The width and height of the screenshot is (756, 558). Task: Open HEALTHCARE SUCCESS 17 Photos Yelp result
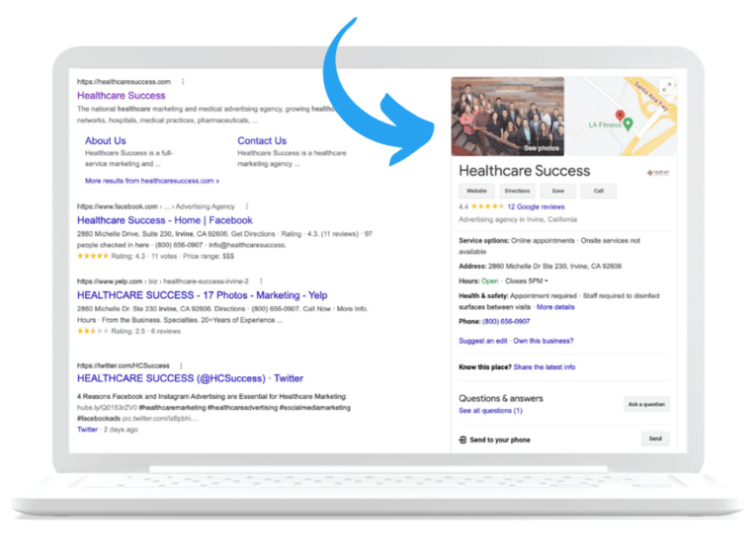pyautogui.click(x=202, y=295)
